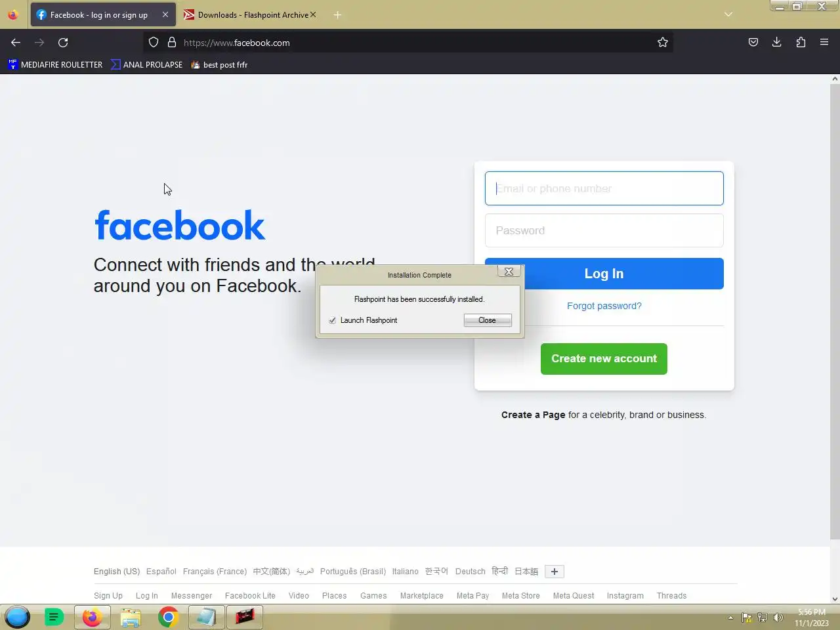The image size is (840, 630).
Task: Open the Marketplace footer link
Action: (422, 596)
